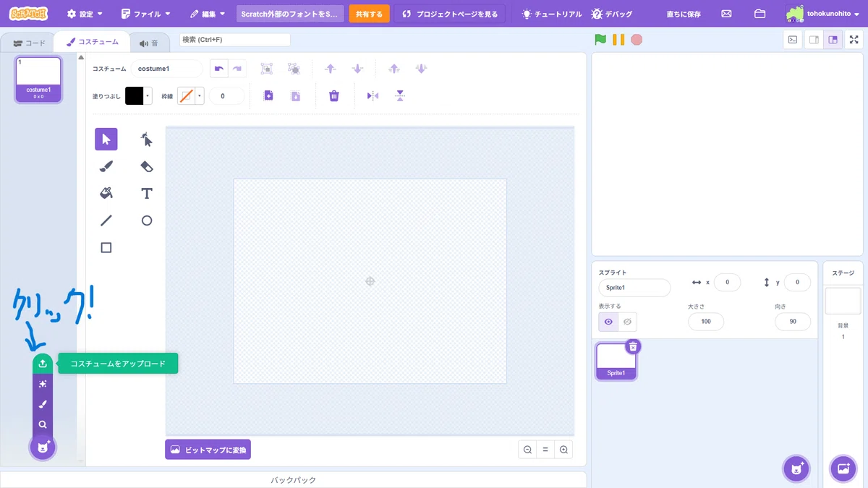Click Flip Vertical icon

(x=400, y=95)
